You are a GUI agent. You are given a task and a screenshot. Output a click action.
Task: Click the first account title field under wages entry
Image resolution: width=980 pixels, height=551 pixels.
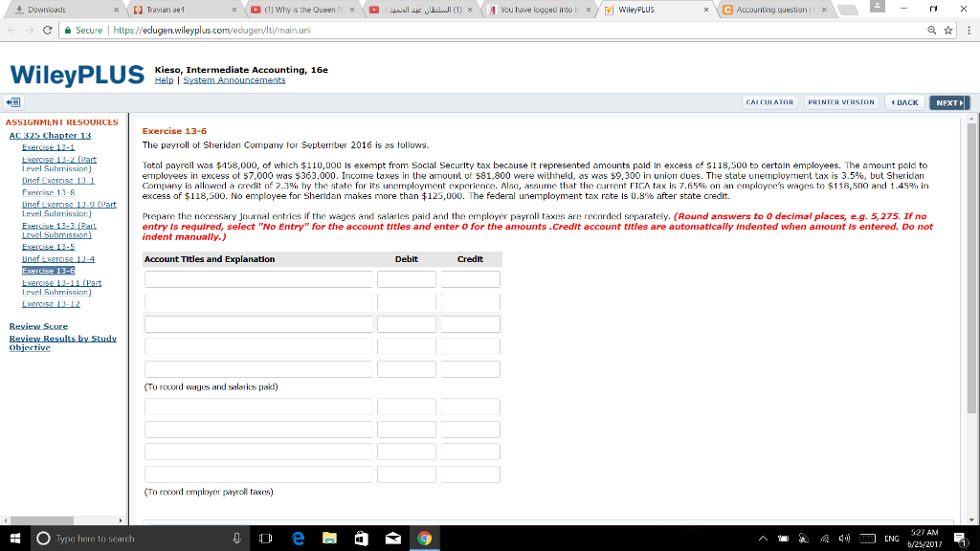coord(258,279)
